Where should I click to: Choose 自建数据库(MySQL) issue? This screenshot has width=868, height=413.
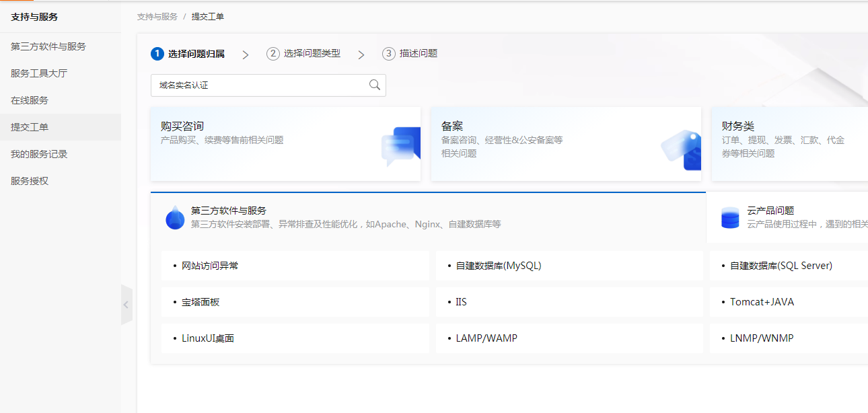pos(569,266)
